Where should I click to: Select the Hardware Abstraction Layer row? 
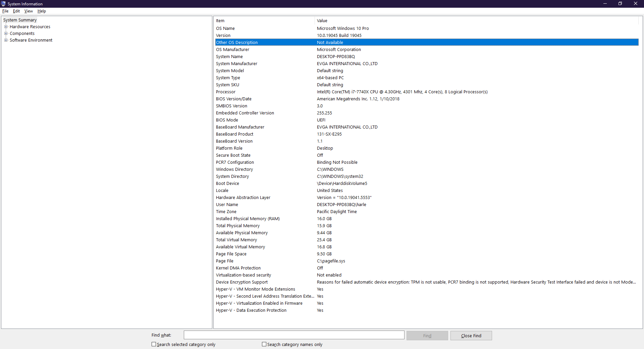(x=427, y=198)
